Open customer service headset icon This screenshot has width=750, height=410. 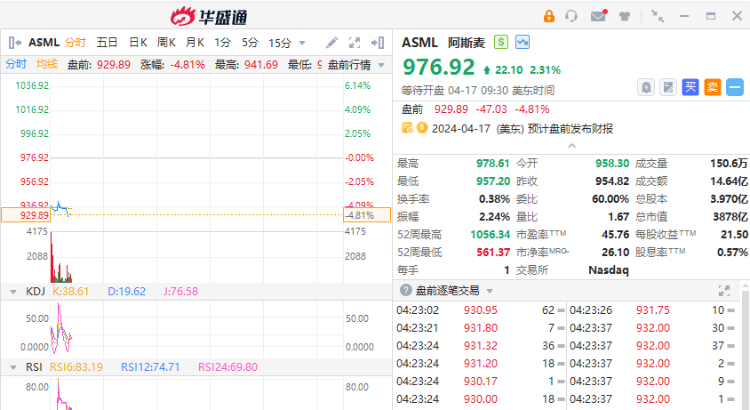(x=572, y=16)
